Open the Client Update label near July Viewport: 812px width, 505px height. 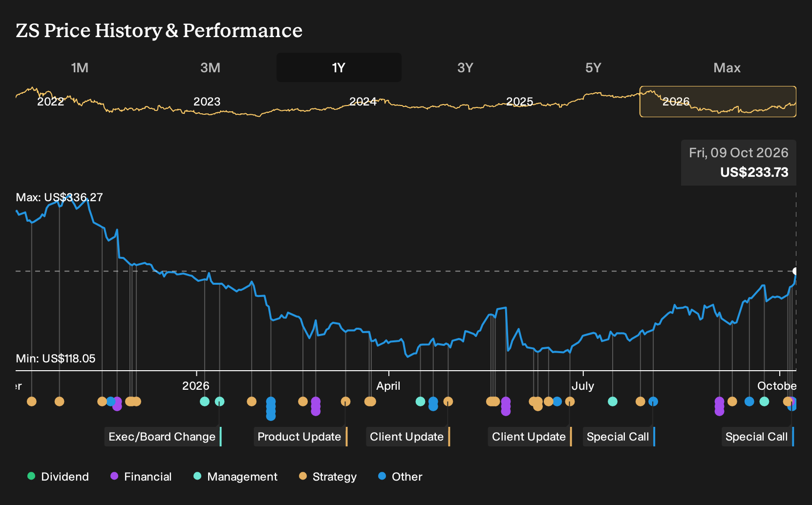530,437
